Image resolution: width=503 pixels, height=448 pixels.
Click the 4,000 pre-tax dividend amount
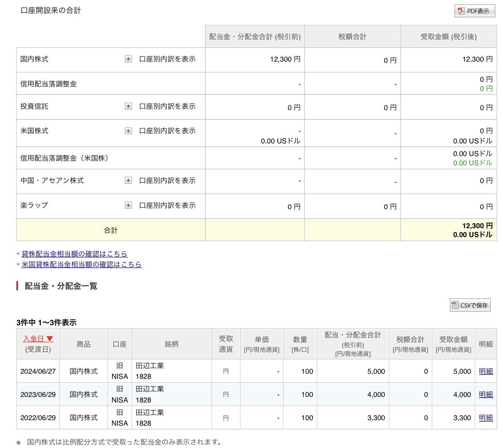coord(376,395)
